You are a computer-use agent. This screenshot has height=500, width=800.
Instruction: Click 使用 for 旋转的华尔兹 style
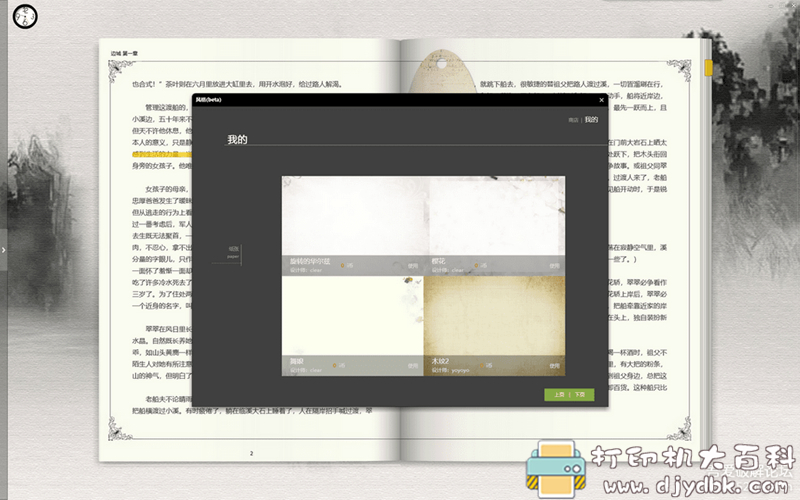click(x=413, y=266)
